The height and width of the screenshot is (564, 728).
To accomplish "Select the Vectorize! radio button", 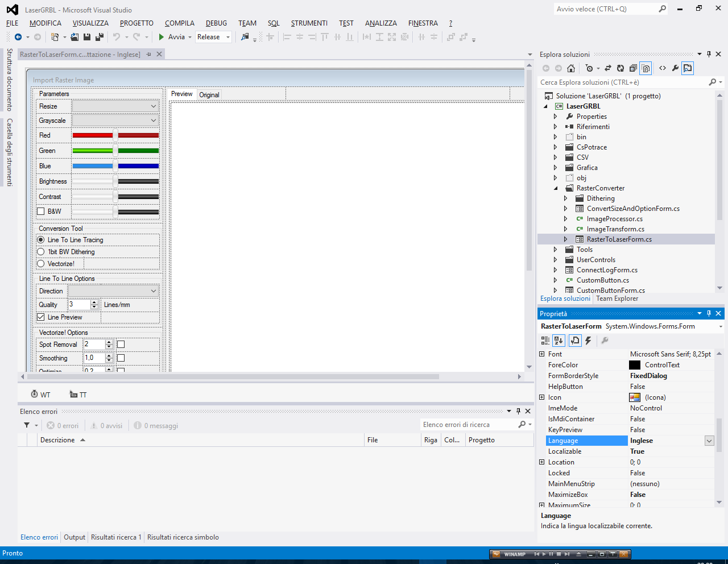I will tap(41, 264).
